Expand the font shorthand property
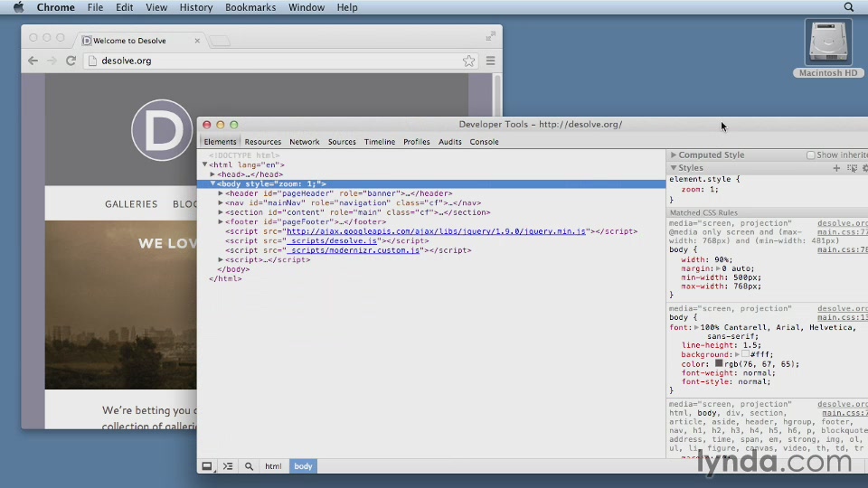The height and width of the screenshot is (488, 868). coord(696,327)
